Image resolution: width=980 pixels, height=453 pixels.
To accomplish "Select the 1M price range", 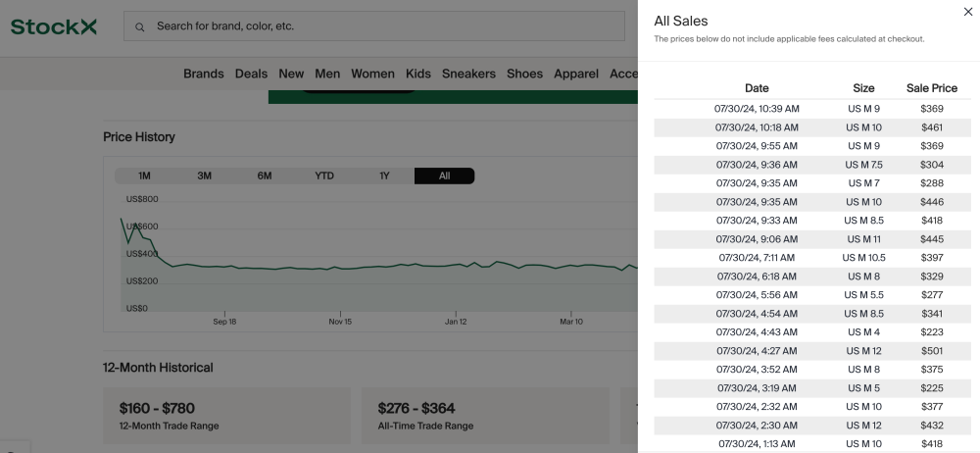I will pos(144,176).
